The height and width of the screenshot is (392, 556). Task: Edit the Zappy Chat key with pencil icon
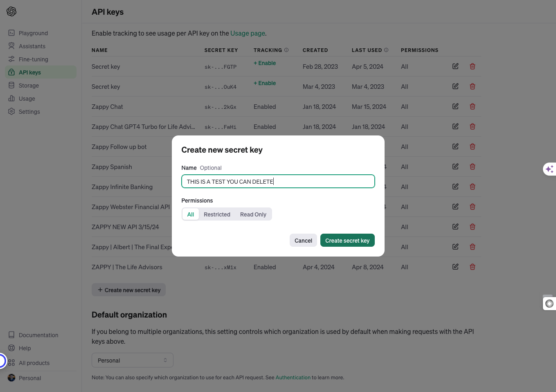[455, 106]
